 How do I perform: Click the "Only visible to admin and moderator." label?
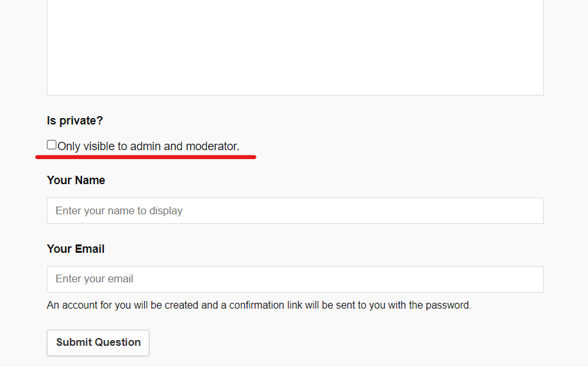148,146
